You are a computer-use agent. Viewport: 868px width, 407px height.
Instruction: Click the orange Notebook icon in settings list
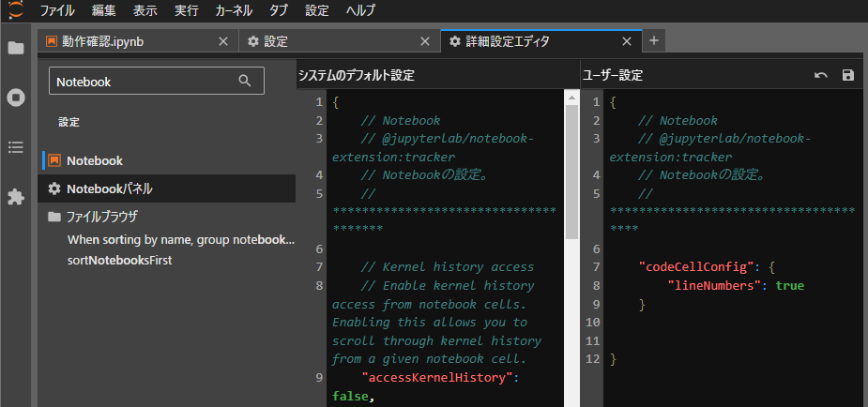pyautogui.click(x=54, y=161)
